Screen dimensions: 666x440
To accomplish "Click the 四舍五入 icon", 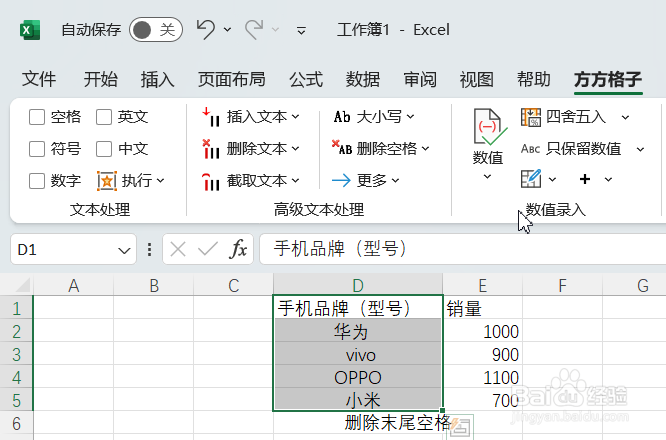I will [531, 117].
